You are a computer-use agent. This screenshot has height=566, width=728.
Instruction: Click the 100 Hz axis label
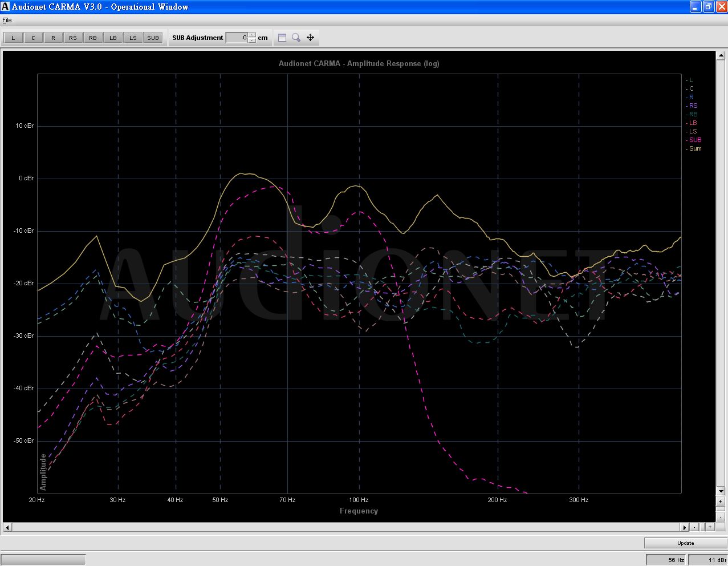coord(359,500)
